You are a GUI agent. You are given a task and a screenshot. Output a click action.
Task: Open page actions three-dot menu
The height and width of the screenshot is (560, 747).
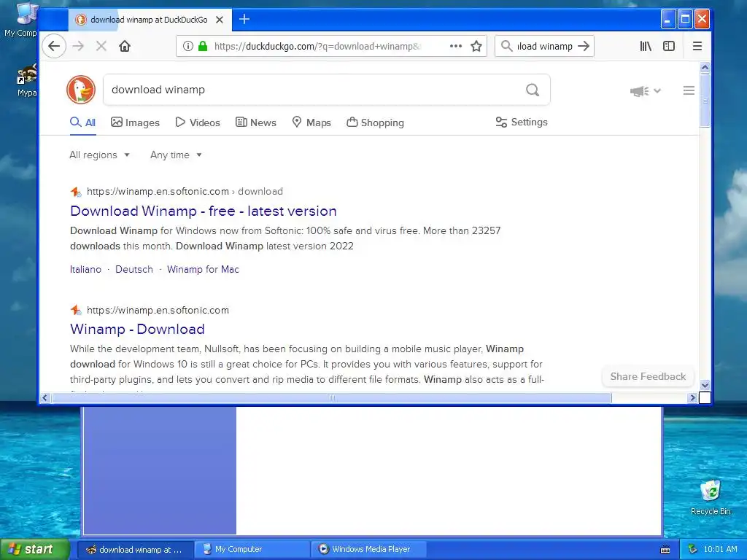point(456,46)
